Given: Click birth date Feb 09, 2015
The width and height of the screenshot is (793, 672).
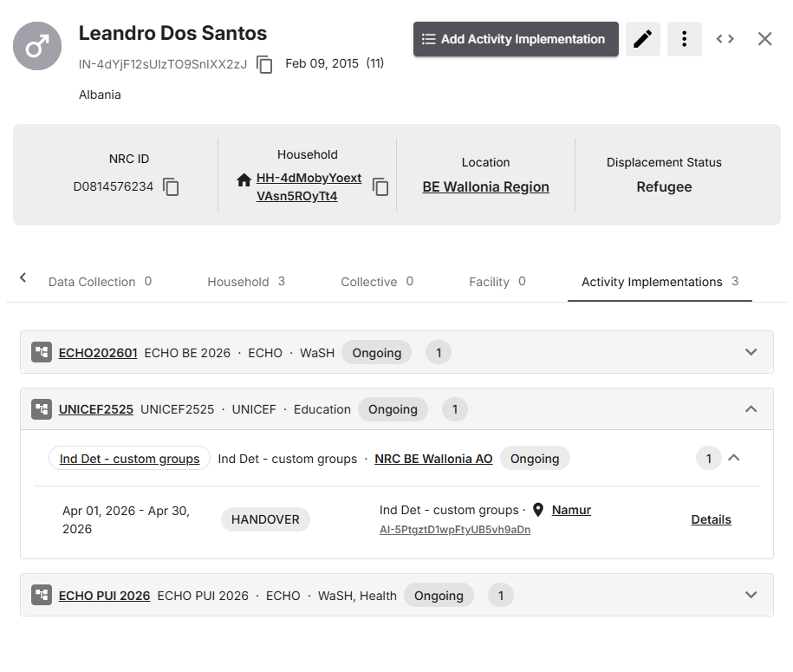Looking at the screenshot, I should tap(322, 63).
